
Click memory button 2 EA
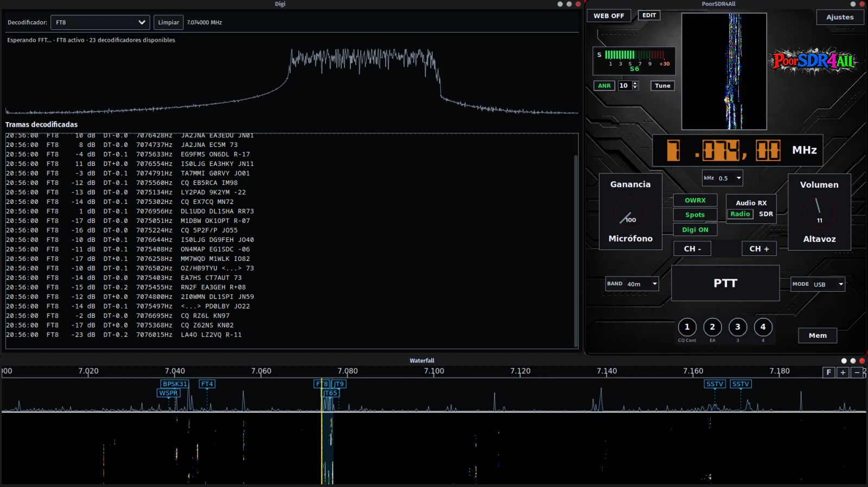point(712,327)
